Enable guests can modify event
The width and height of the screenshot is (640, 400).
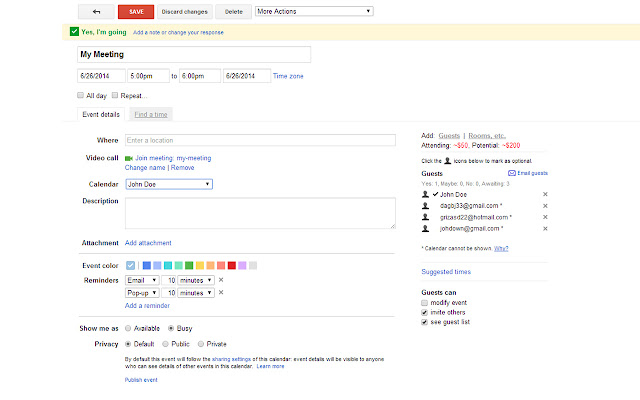[x=424, y=303]
